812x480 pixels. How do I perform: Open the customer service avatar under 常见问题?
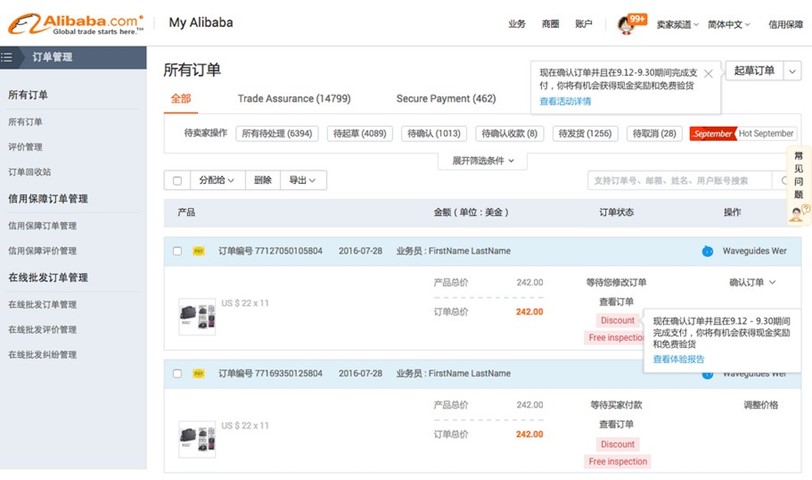[798, 213]
